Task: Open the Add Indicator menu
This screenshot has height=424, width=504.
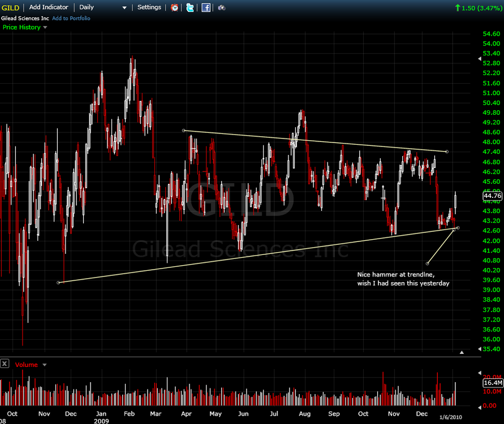Action: click(x=49, y=7)
